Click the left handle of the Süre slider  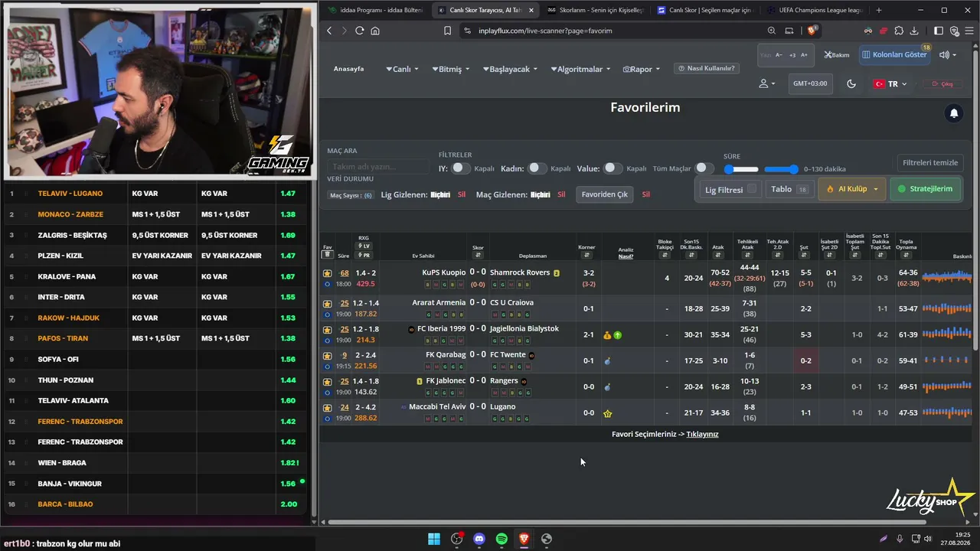729,169
